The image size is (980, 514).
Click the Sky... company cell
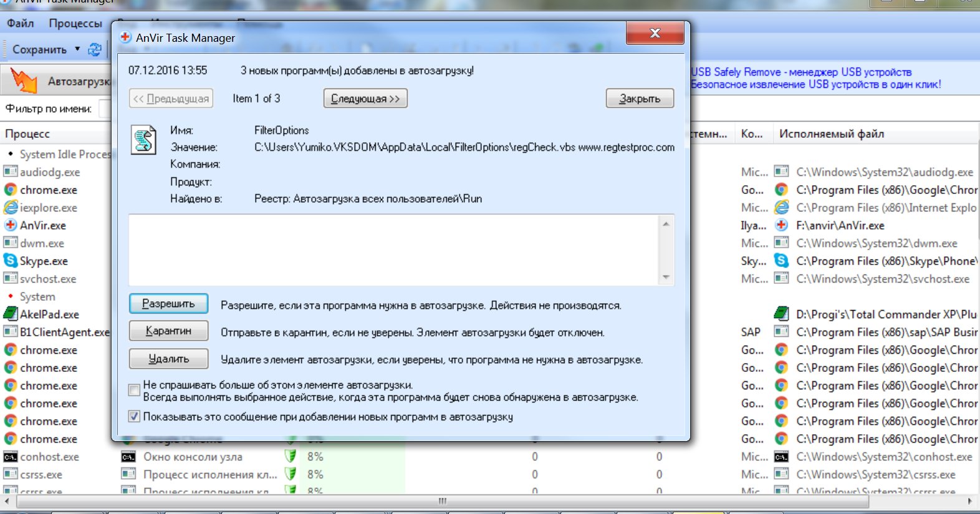click(754, 261)
